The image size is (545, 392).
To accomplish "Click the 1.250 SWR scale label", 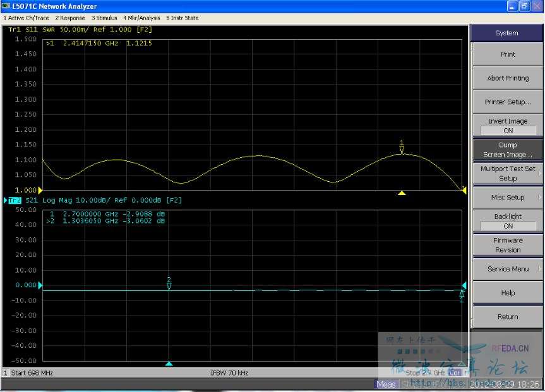I will coord(26,114).
